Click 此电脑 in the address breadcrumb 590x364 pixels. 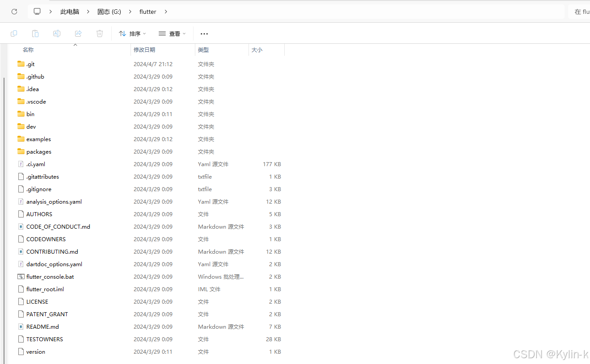pos(70,12)
